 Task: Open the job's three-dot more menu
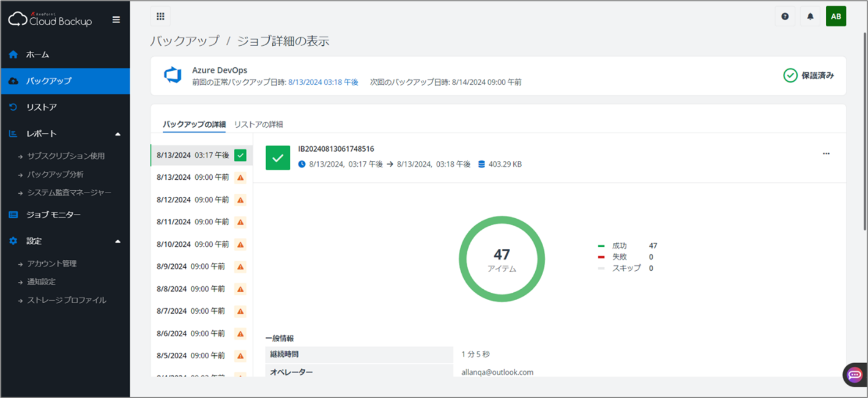point(826,153)
